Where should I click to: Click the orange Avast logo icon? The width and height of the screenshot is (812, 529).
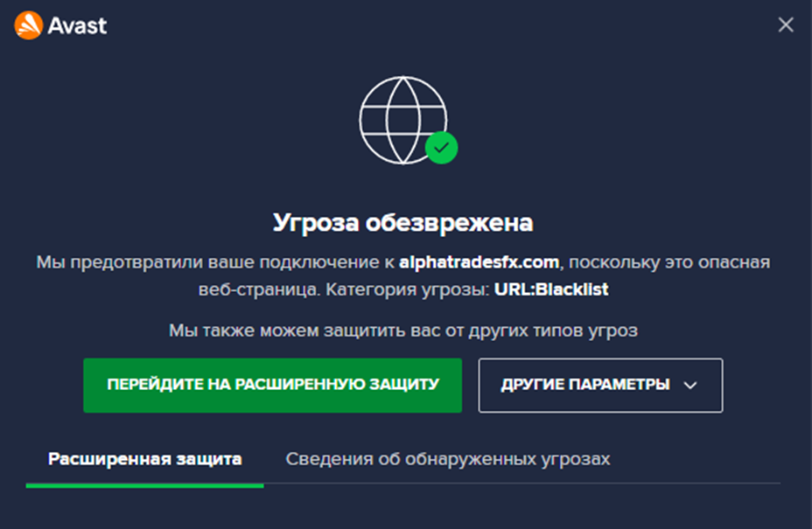pyautogui.click(x=29, y=24)
